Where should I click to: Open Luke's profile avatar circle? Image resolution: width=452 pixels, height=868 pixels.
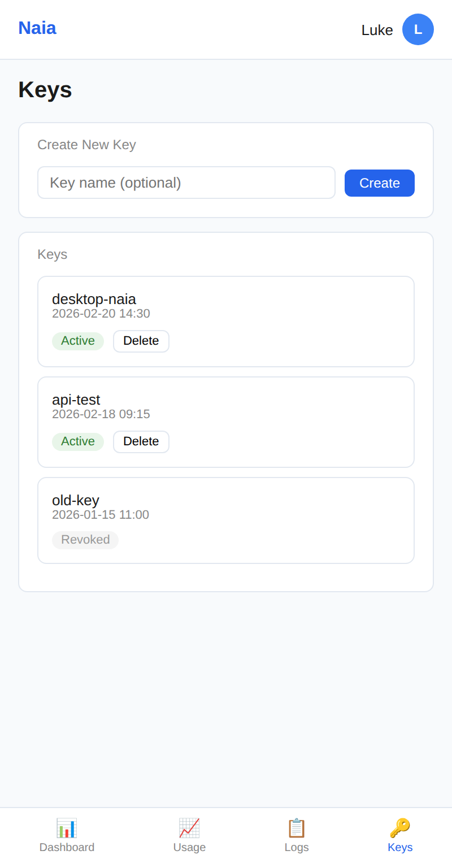(x=418, y=29)
